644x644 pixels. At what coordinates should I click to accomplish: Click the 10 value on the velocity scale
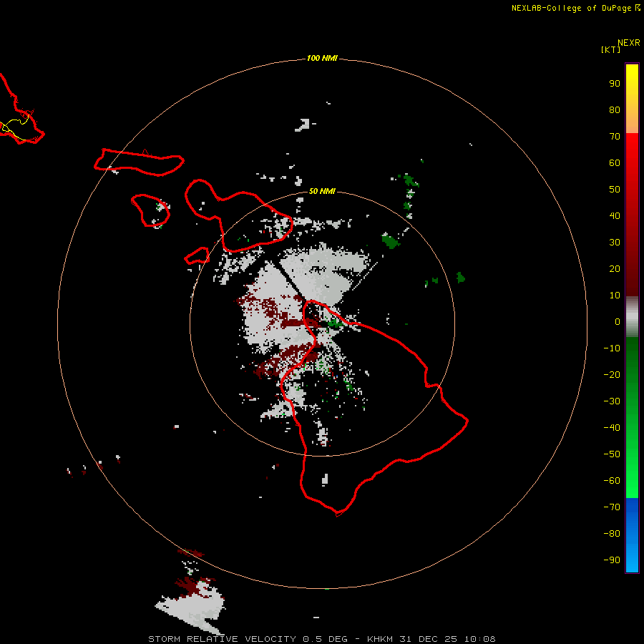(x=615, y=296)
